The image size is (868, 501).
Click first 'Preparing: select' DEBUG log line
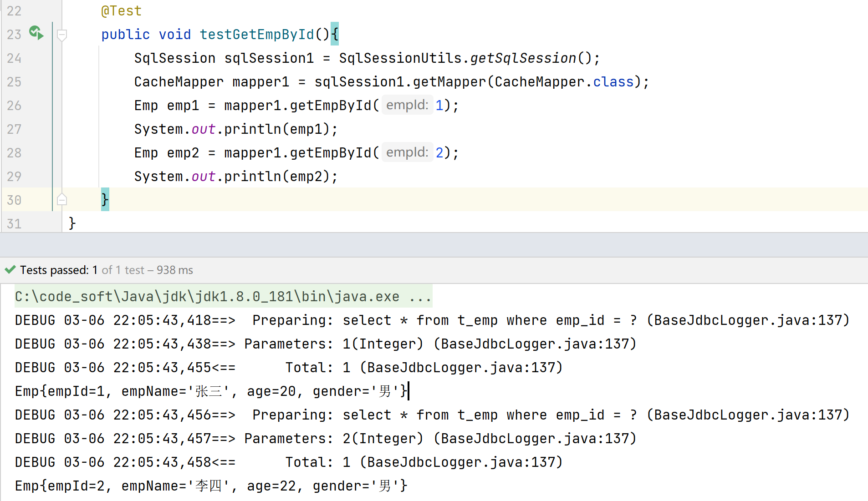432,320
